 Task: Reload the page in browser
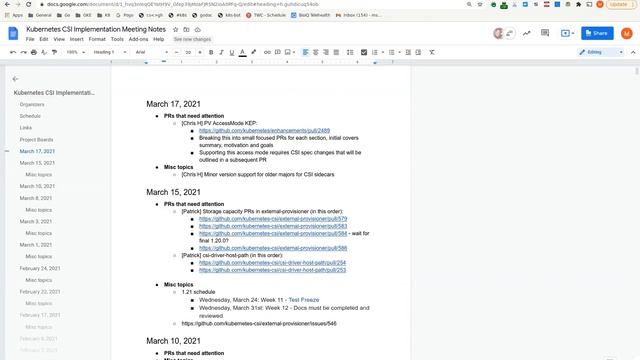[x=29, y=4]
